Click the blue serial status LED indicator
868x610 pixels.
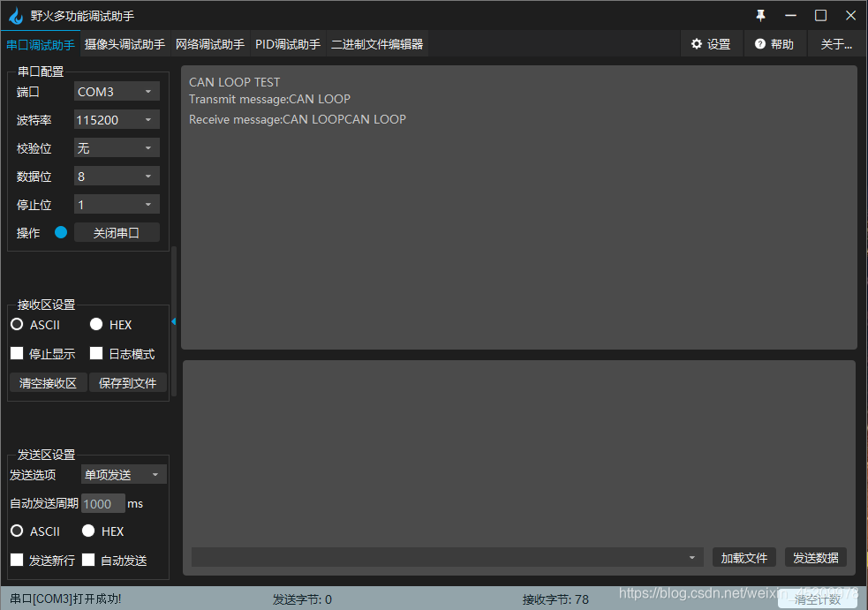59,232
